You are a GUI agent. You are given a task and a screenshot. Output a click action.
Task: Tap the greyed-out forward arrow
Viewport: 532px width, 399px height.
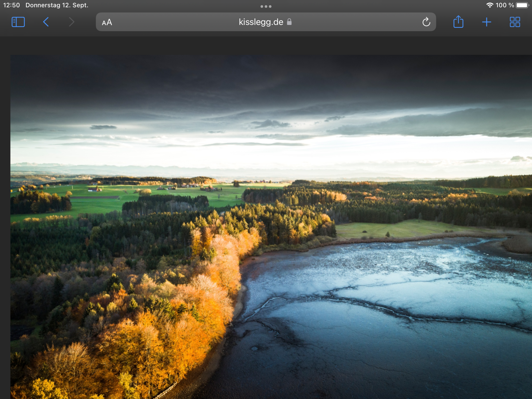71,22
